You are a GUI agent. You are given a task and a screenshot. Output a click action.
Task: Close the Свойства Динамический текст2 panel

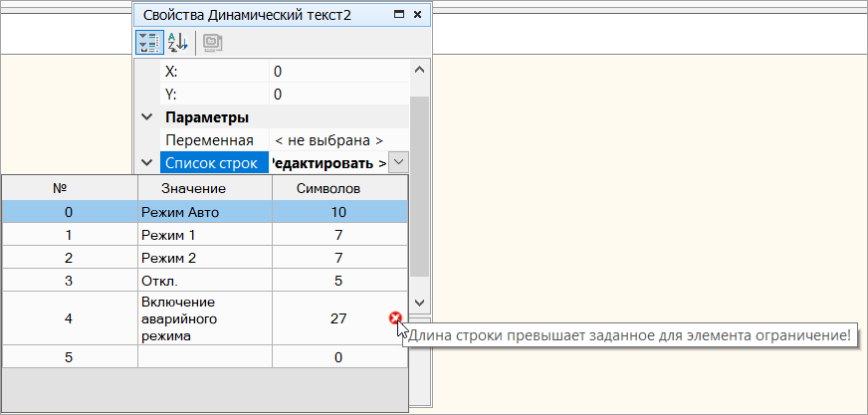pyautogui.click(x=418, y=16)
